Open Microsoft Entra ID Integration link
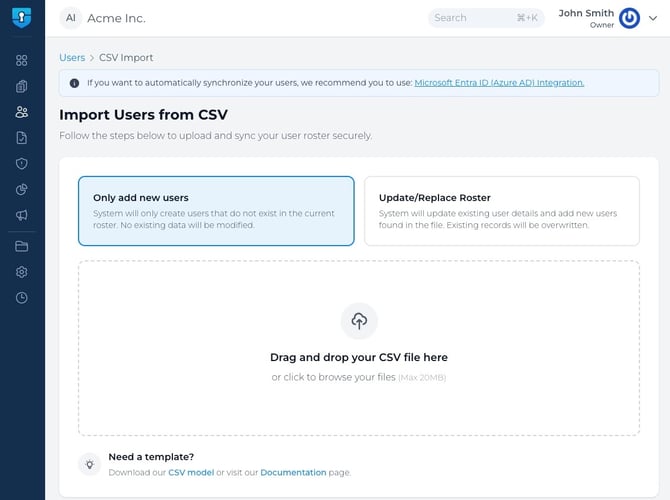 pos(499,83)
